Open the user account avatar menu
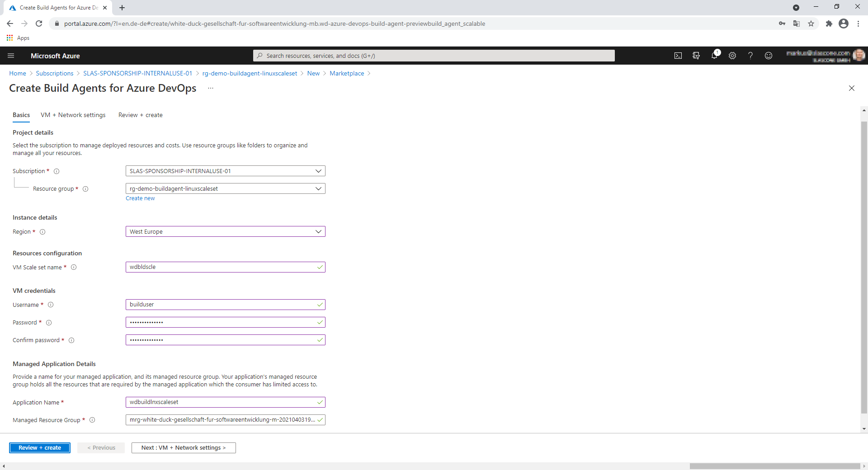 point(859,55)
